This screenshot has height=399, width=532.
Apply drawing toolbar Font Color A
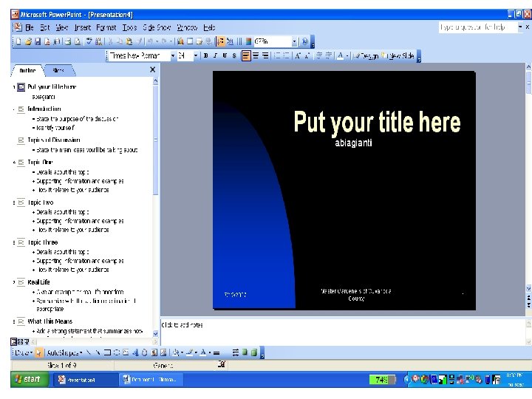point(203,352)
